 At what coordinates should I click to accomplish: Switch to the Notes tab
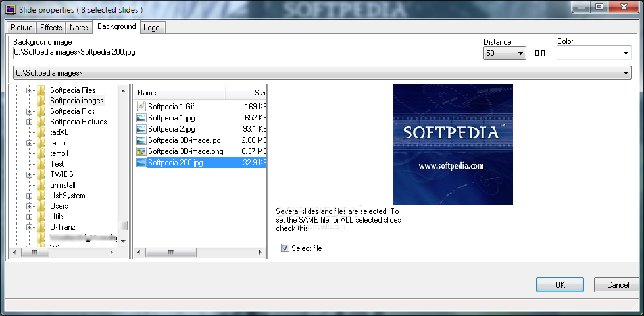pos(79,28)
